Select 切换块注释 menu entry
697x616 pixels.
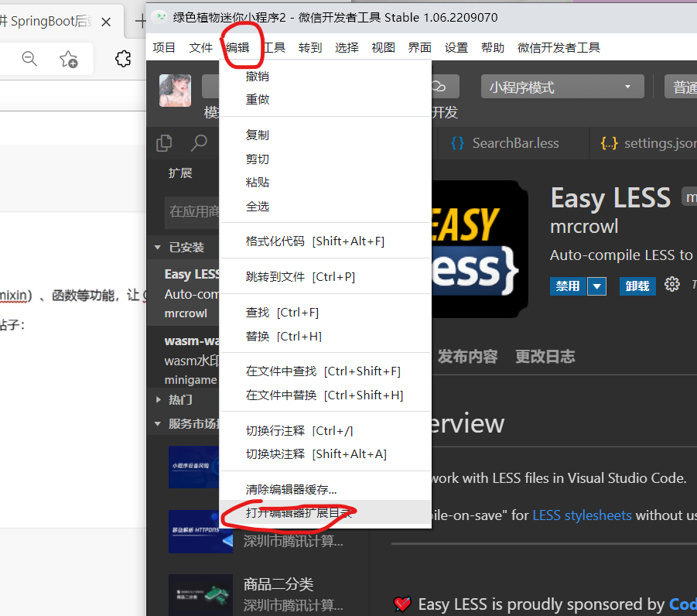click(x=326, y=454)
